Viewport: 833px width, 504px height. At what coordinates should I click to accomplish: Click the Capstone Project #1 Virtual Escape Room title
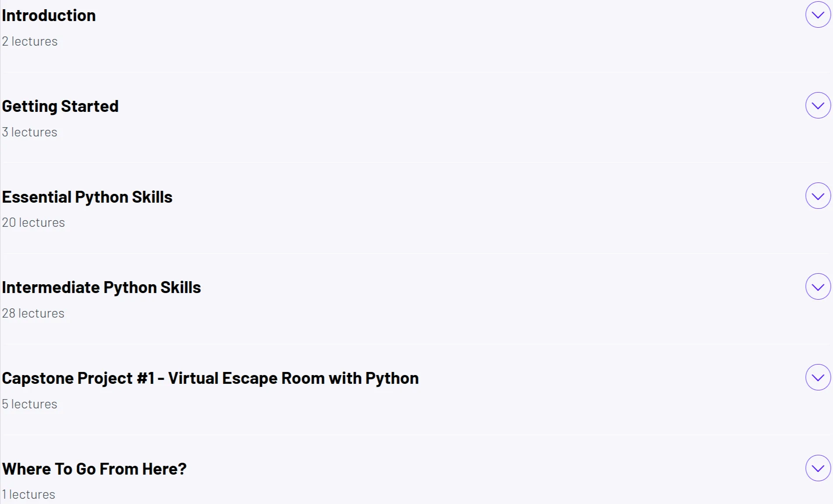pos(210,378)
